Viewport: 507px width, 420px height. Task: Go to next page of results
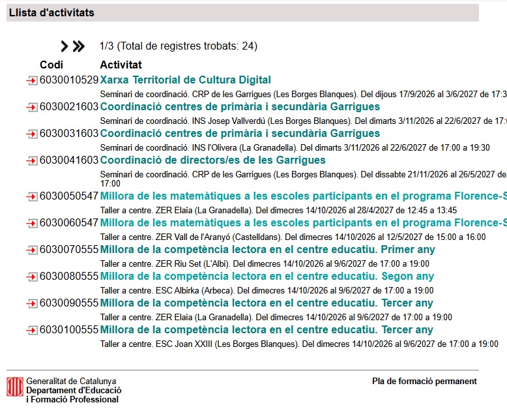[65, 46]
